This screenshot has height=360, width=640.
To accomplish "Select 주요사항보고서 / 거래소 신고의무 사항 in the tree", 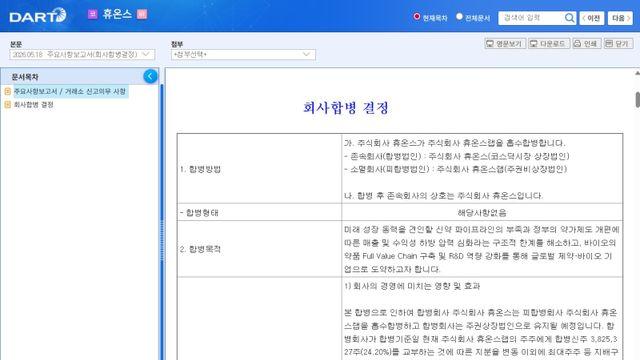I will pos(70,91).
